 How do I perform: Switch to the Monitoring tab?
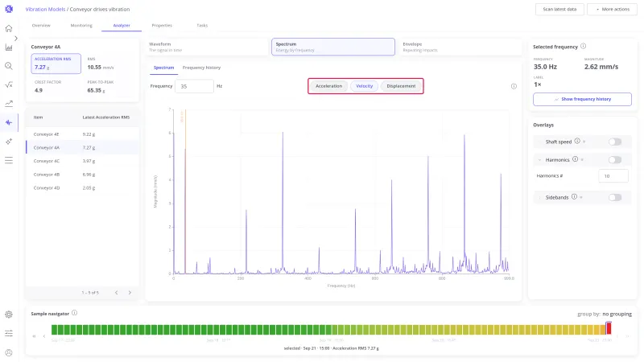81,26
